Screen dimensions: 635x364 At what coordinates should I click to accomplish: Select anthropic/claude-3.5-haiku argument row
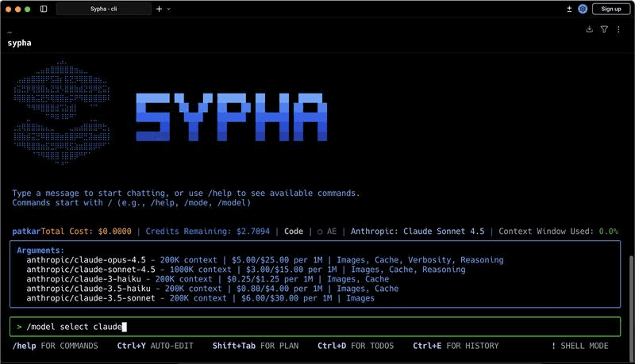pos(212,289)
